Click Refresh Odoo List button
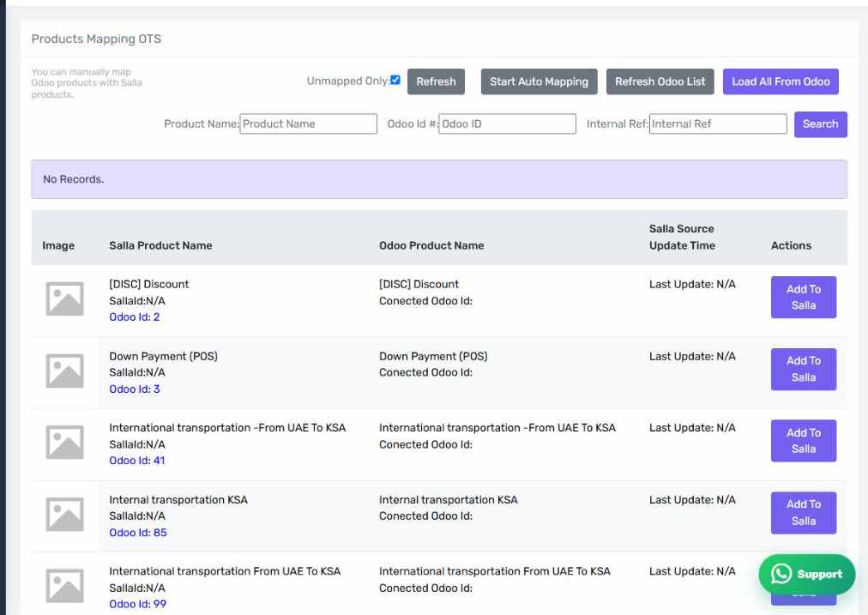 [660, 81]
